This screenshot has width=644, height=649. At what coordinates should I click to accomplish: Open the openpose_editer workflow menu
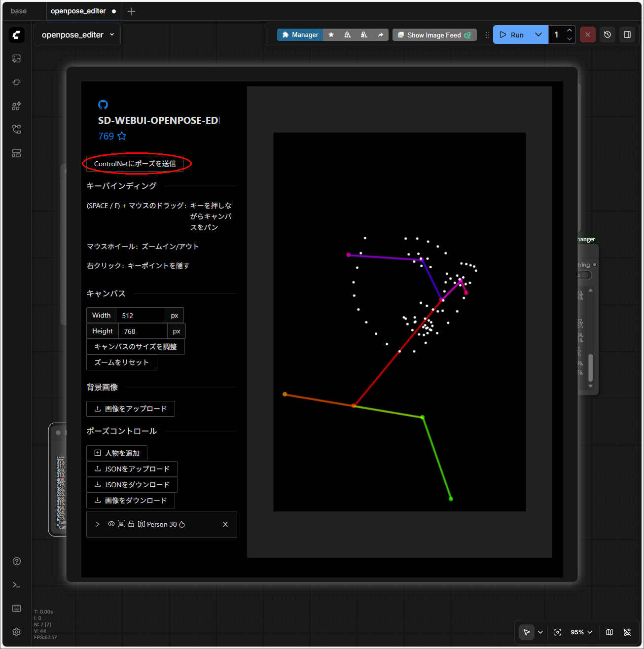77,35
